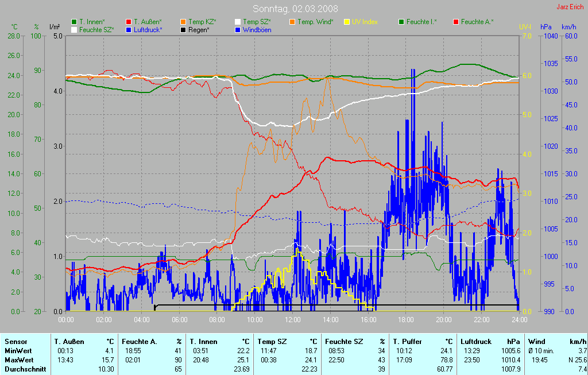Click the blue Windböen legend swatch
The height and width of the screenshot is (375, 588).
click(x=238, y=29)
